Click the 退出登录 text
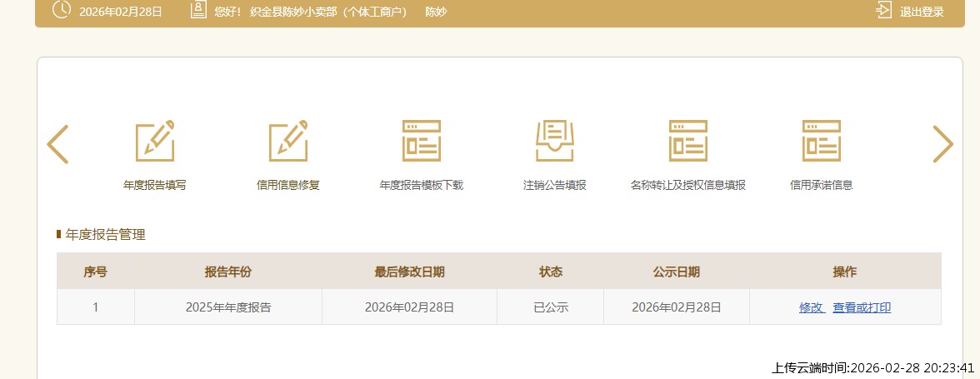980x379 pixels. point(922,12)
